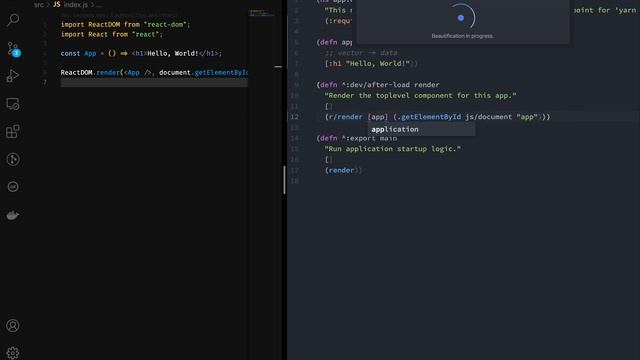Click line number 12 in right editor gutter
The image size is (640, 360).
[x=294, y=117]
